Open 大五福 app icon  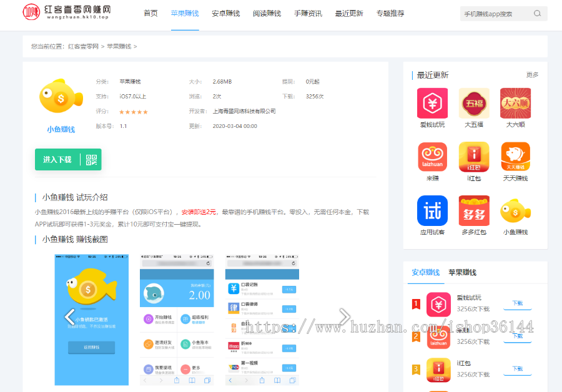pyautogui.click(x=474, y=103)
